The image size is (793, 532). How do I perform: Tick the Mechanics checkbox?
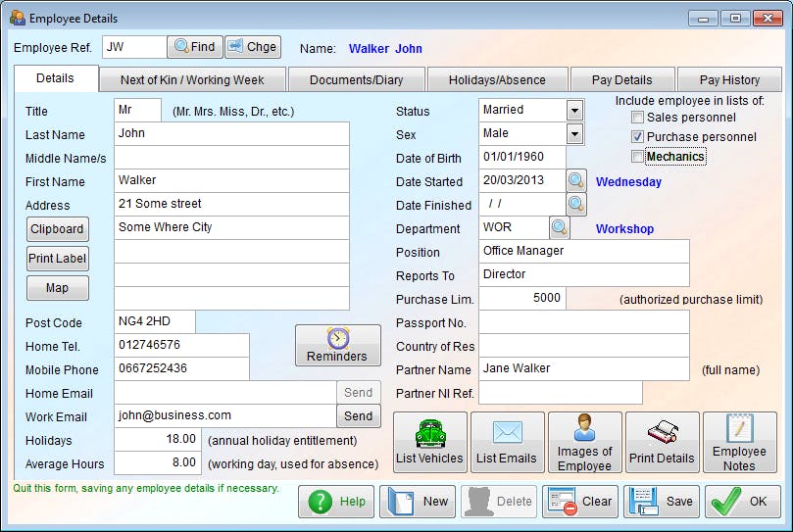click(x=638, y=156)
